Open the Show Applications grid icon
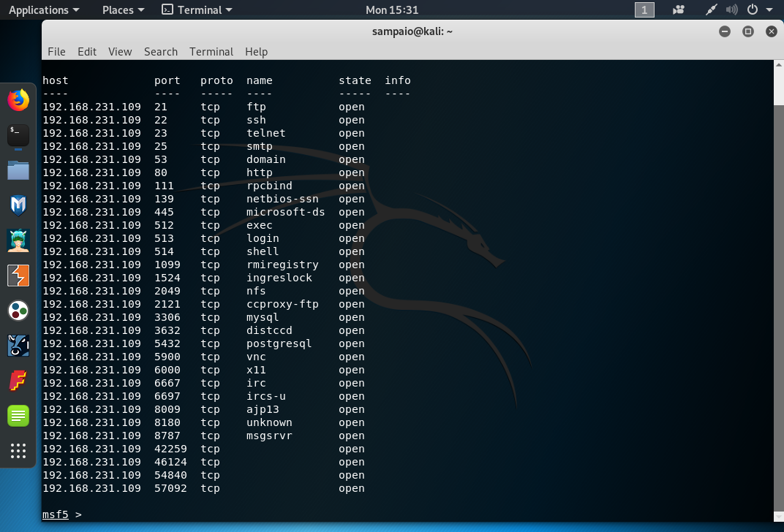Screen dimensions: 784x532 [18, 451]
